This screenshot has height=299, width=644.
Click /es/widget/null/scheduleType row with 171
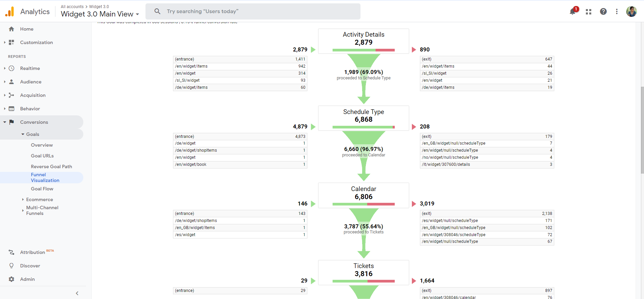(x=487, y=221)
